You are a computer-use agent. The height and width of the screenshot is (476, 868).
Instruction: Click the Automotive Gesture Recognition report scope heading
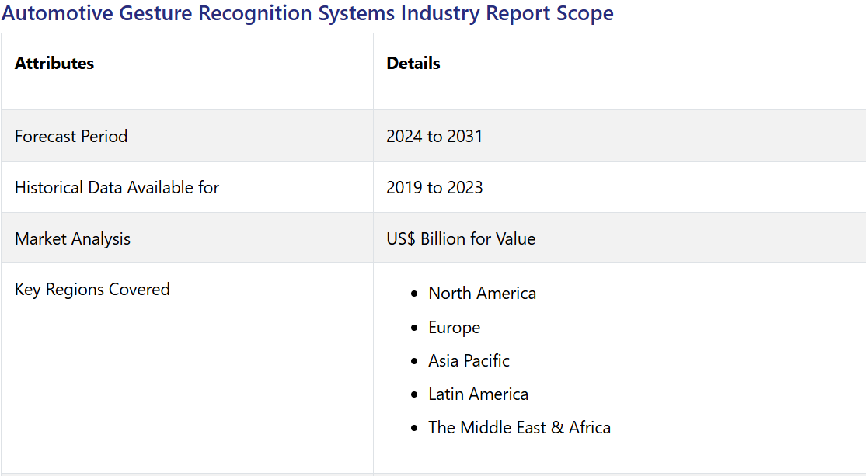308,13
